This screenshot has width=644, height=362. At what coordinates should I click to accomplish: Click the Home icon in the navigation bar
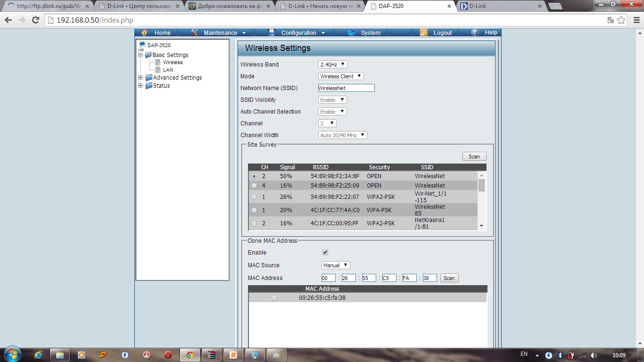pyautogui.click(x=144, y=33)
